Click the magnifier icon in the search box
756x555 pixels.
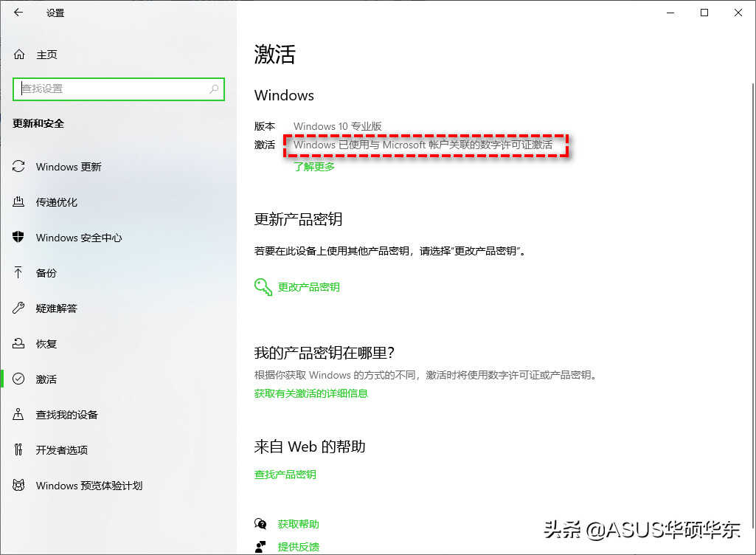(x=214, y=89)
